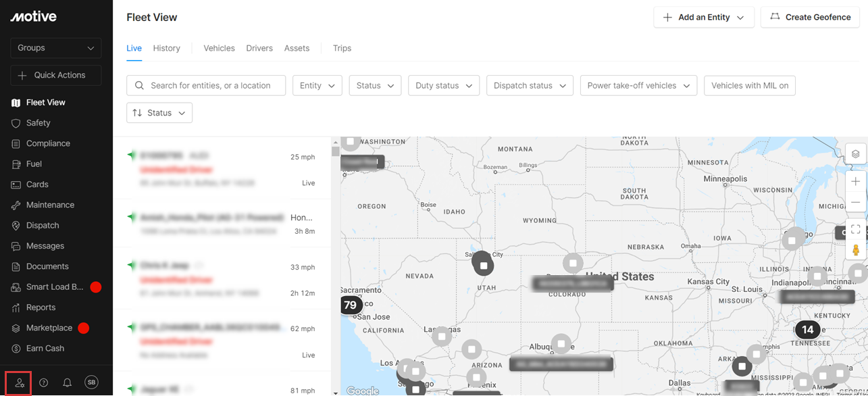This screenshot has width=868, height=396.
Task: Open Cards via its card icon
Action: 16,184
